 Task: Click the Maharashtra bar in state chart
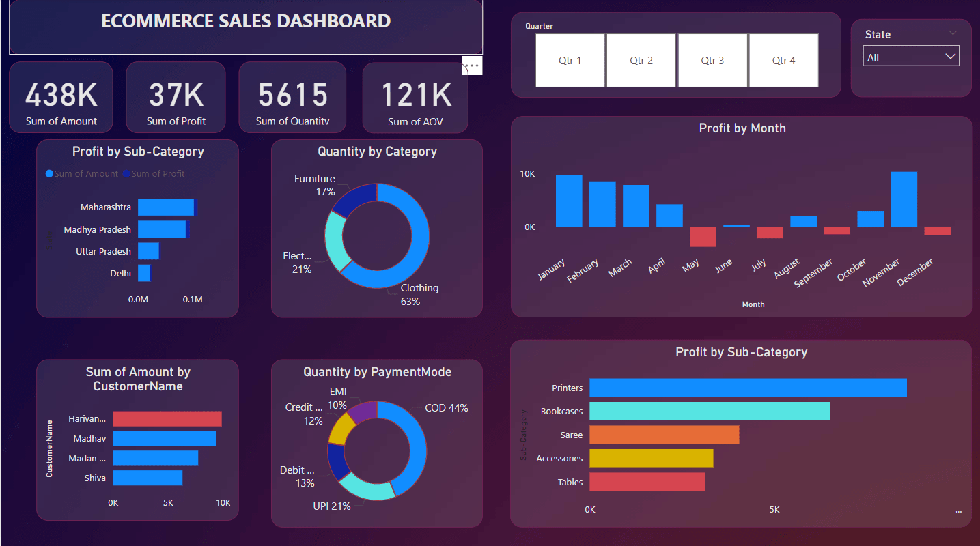point(166,207)
